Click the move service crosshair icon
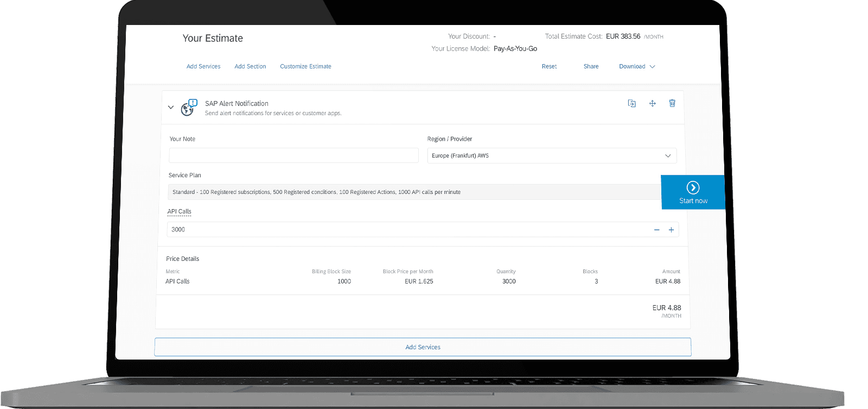868x409 pixels. tap(653, 103)
